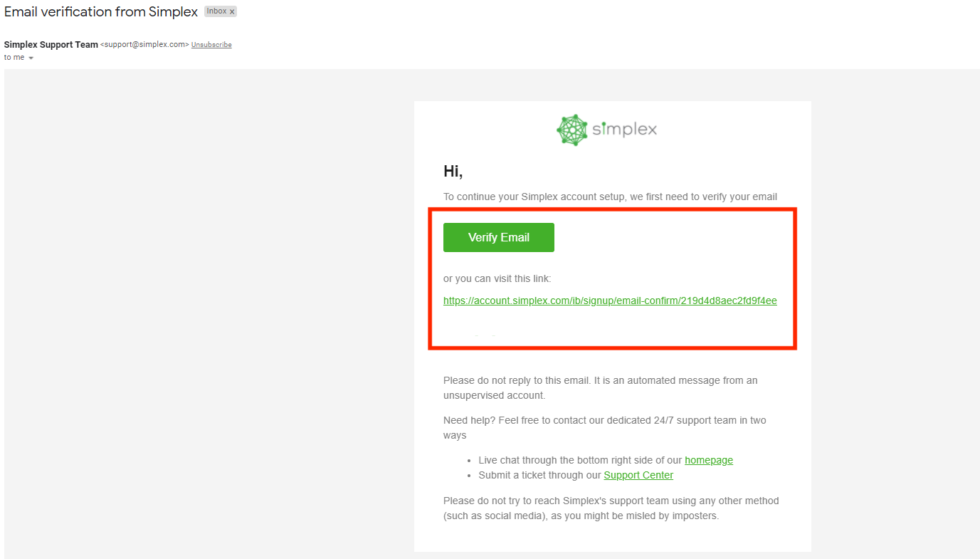Click the sender name Simplex Support Team
This screenshot has height=559, width=980.
click(51, 44)
